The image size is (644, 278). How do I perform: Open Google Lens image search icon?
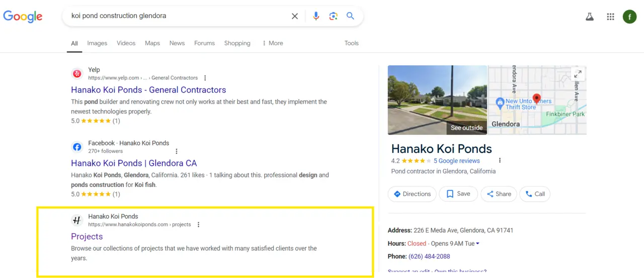pyautogui.click(x=333, y=16)
